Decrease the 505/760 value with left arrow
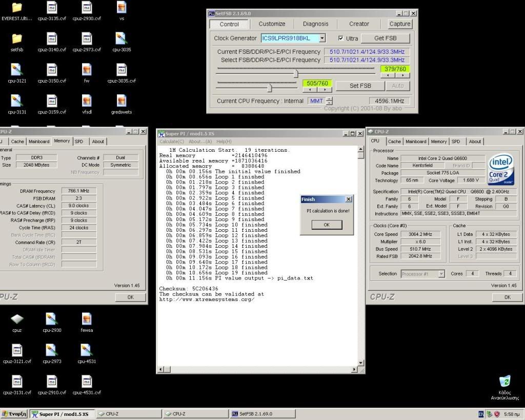Screen dimensions: 525x420 [x=310, y=90]
